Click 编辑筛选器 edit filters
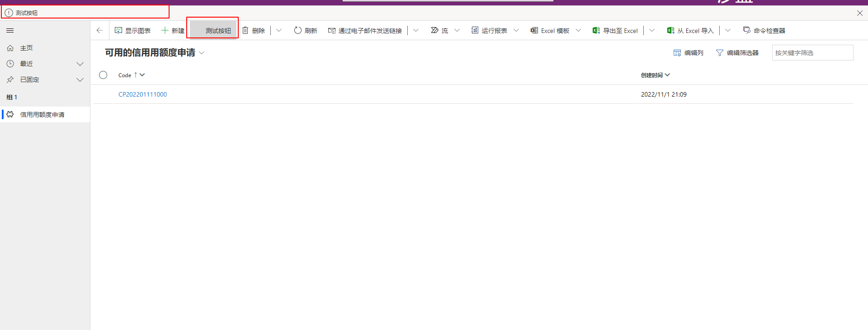The height and width of the screenshot is (330, 868). (x=737, y=53)
